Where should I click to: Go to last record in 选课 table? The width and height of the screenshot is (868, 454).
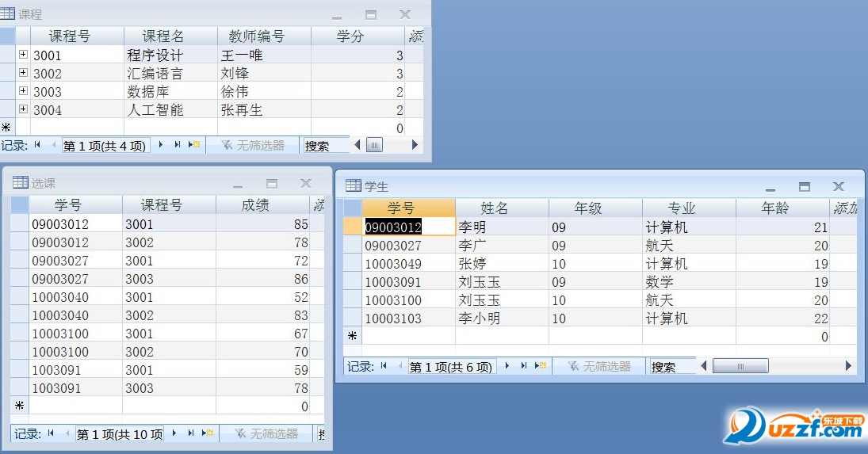[190, 433]
